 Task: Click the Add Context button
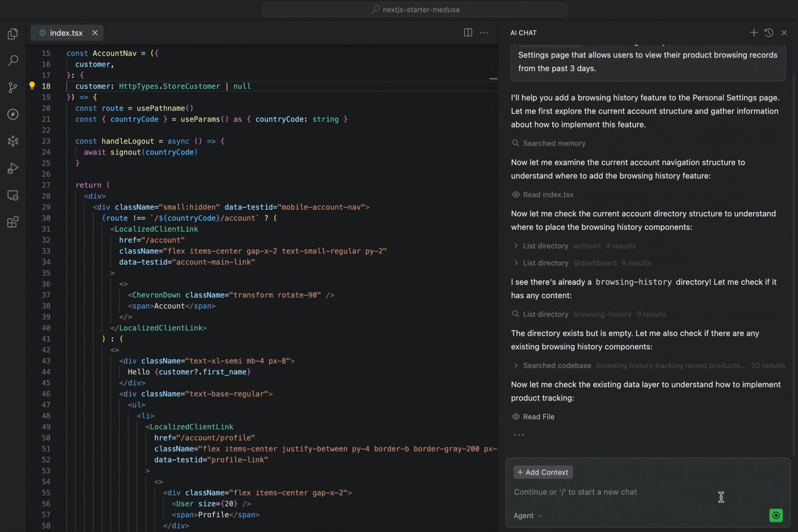[x=543, y=472]
